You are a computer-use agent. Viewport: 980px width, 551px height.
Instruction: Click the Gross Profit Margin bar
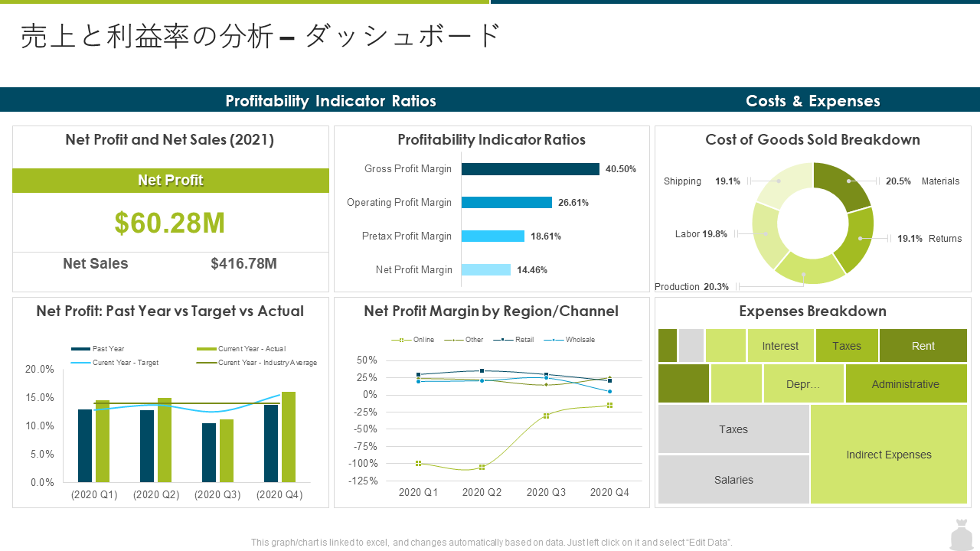coord(531,169)
